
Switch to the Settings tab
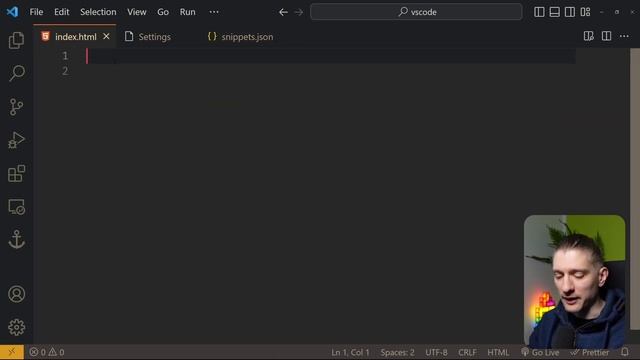(x=154, y=37)
